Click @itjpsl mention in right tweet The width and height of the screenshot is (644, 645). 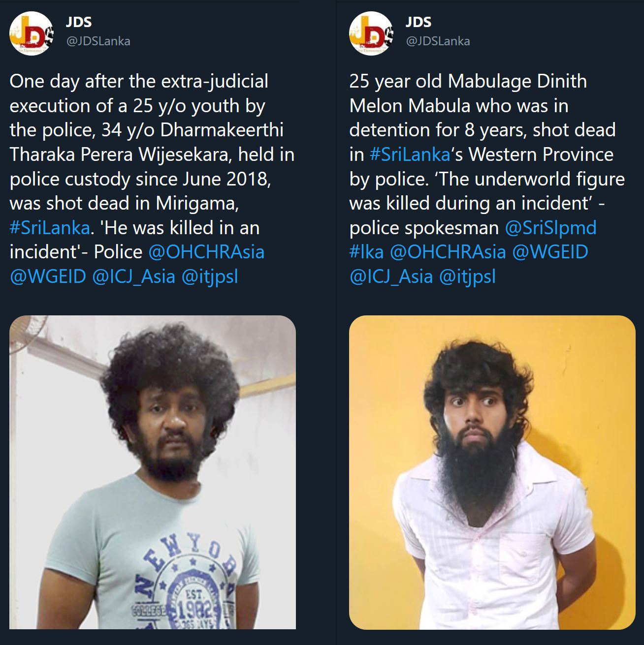click(x=467, y=276)
